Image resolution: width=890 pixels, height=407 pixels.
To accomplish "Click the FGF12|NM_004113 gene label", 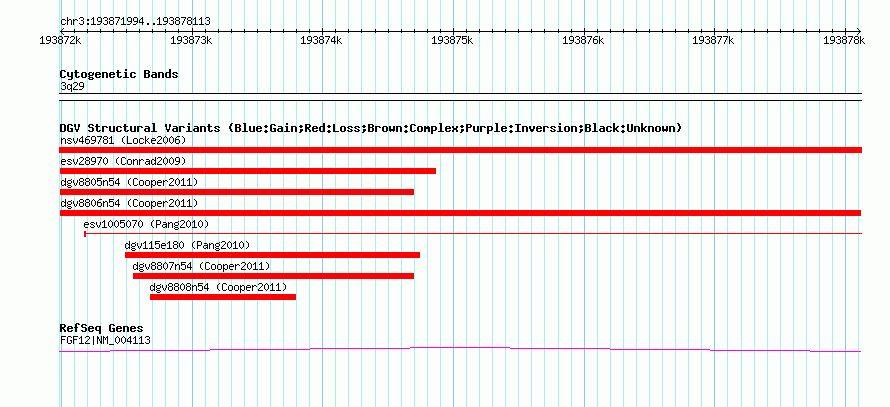I will pos(105,341).
